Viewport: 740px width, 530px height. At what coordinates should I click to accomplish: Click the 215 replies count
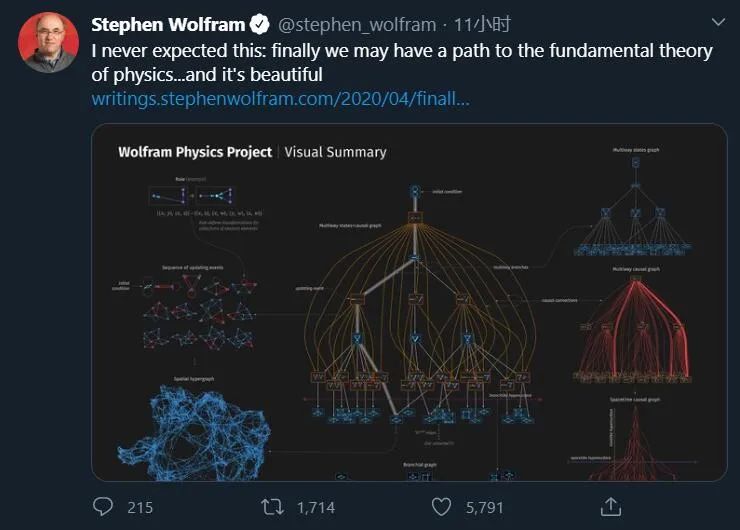pyautogui.click(x=140, y=507)
